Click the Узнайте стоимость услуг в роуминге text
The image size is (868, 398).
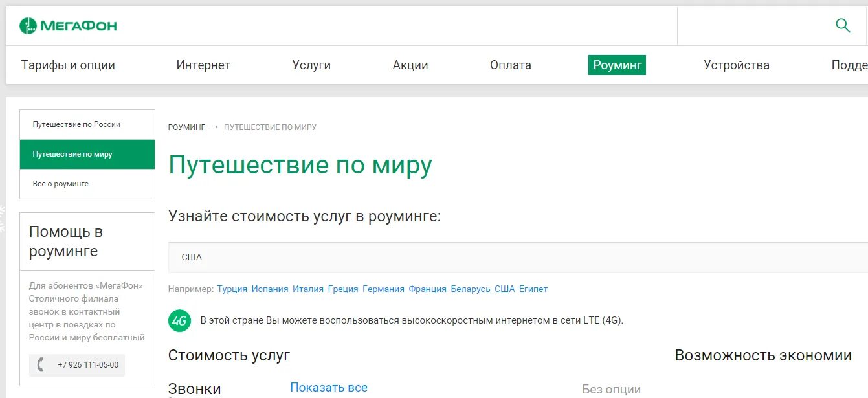pyautogui.click(x=305, y=217)
